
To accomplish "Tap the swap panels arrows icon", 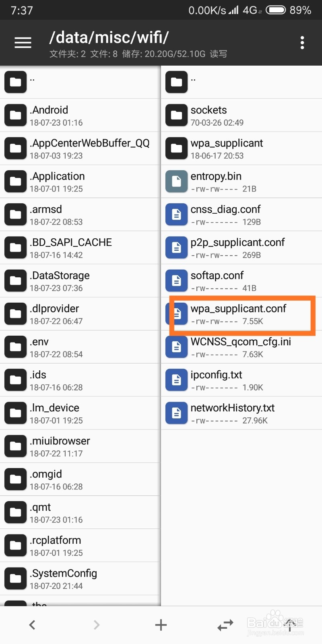I will pos(225,625).
